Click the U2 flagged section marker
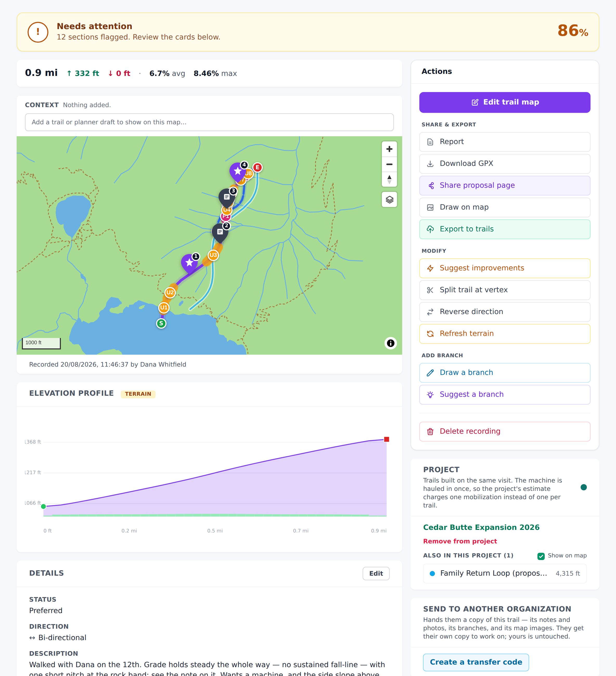The width and height of the screenshot is (616, 676). pyautogui.click(x=170, y=292)
